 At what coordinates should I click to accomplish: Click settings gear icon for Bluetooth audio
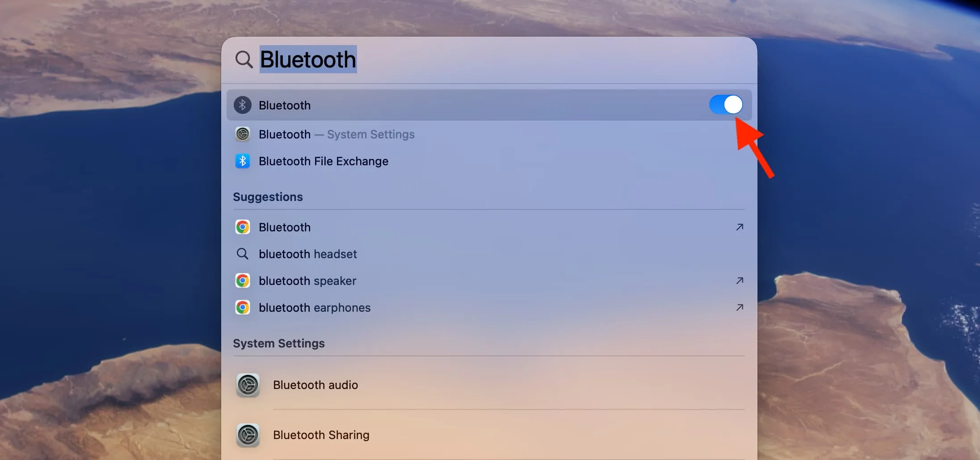point(248,385)
